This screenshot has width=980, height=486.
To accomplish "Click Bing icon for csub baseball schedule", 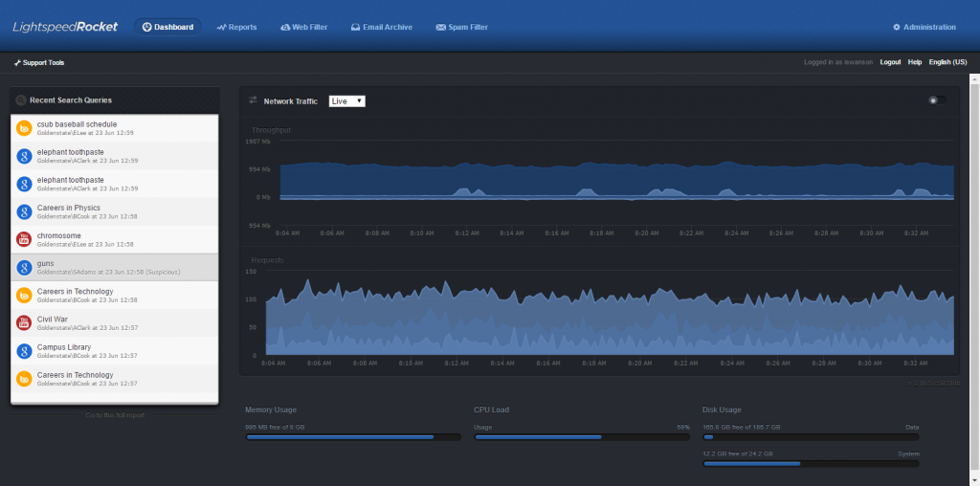I will 24,128.
